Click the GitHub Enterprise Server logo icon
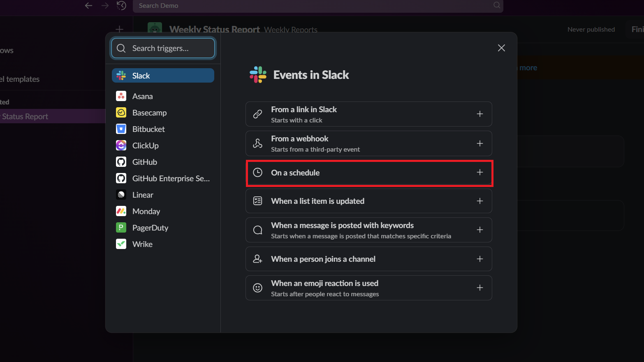644x362 pixels. (x=121, y=178)
